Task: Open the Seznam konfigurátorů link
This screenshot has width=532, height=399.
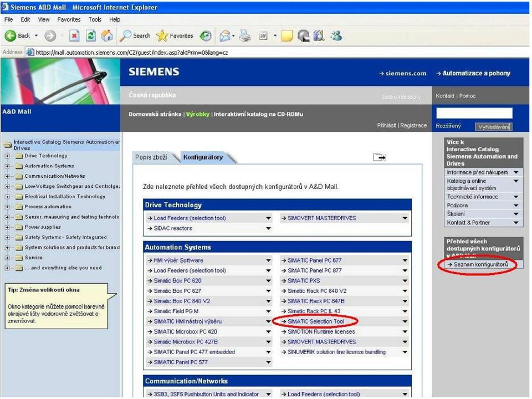Action: point(481,264)
